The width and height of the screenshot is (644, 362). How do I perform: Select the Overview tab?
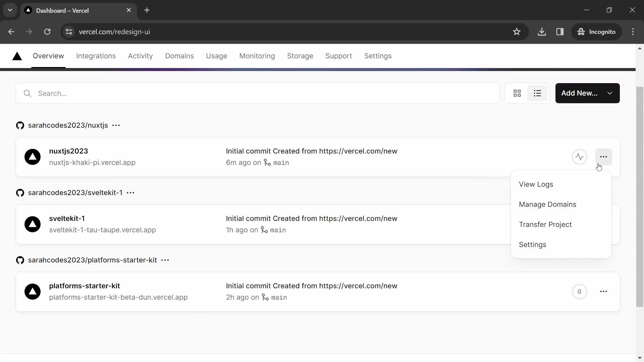tap(48, 56)
